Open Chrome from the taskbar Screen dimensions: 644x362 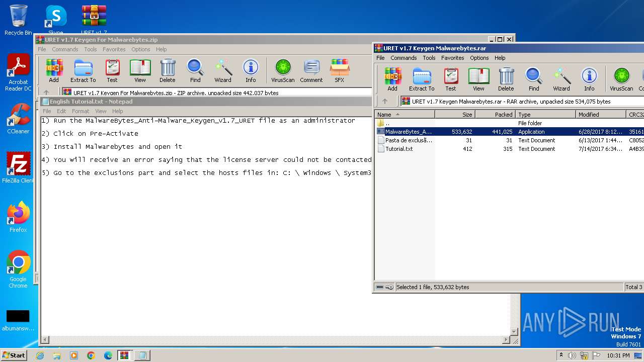click(x=91, y=355)
